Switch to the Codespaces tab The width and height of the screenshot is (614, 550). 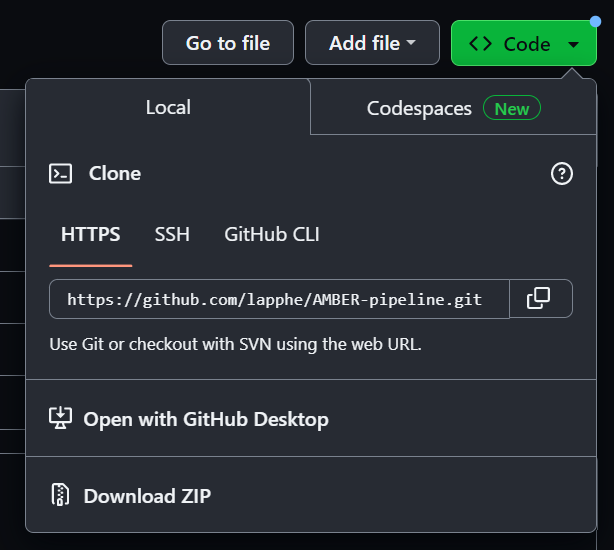(453, 108)
